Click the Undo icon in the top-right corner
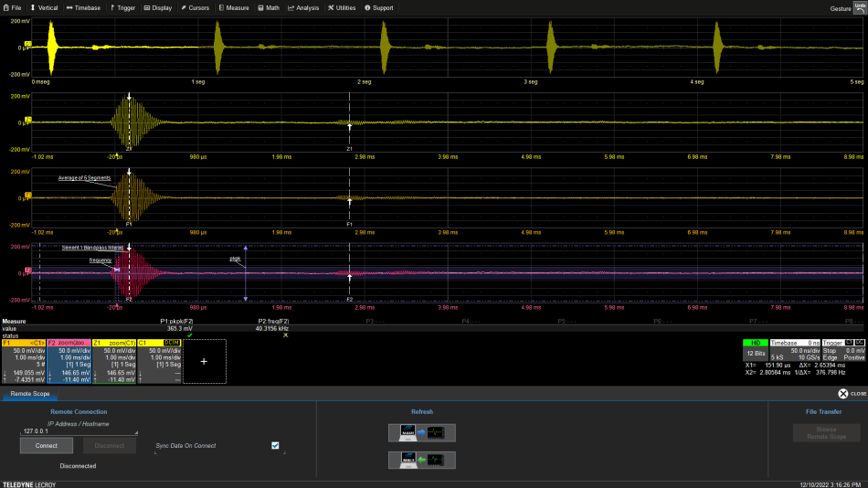Screen dimensions: 868x488 point(859,6)
